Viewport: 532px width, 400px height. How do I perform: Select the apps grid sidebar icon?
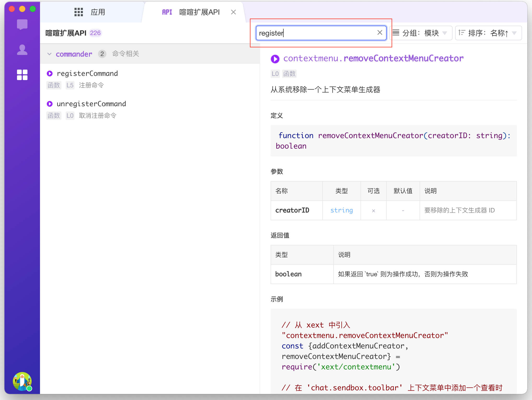22,75
